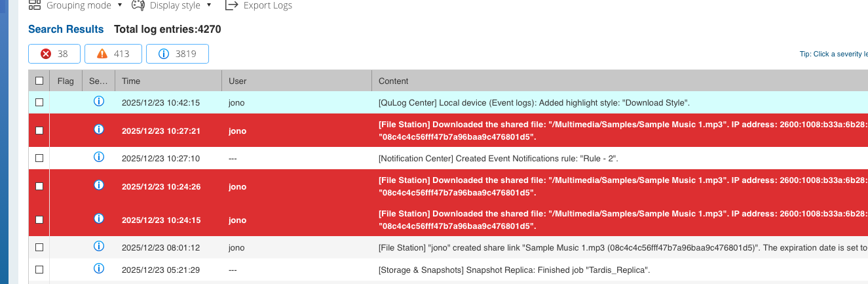Click the blue info severity filter icon
Image resolution: width=868 pixels, height=284 pixels.
click(x=163, y=54)
